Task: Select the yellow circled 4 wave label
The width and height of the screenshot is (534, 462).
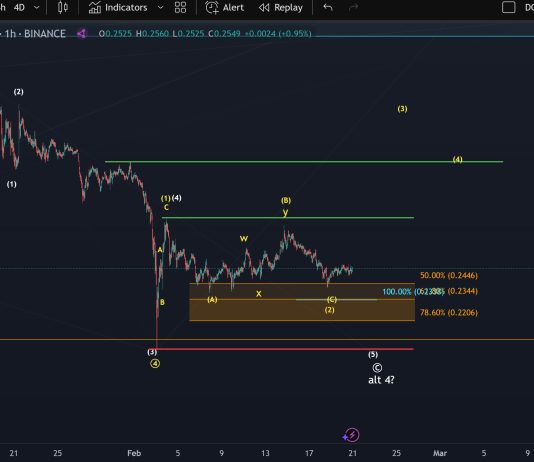Action: (155, 364)
